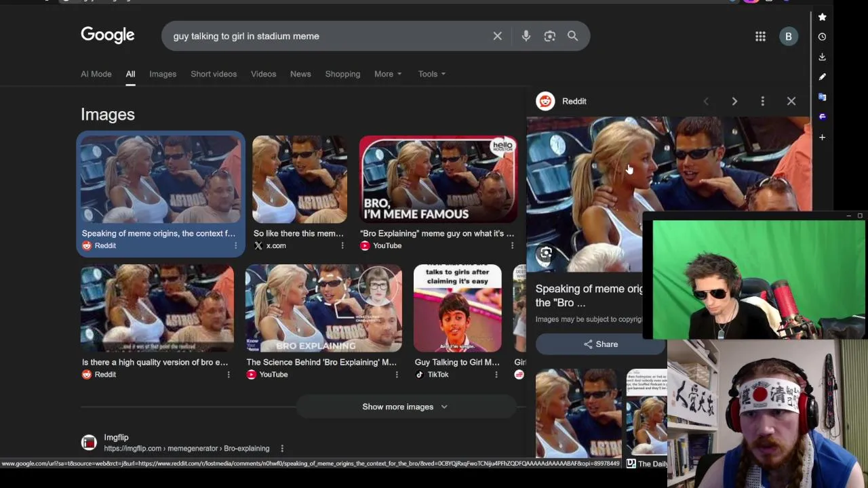The width and height of the screenshot is (868, 488).
Task: Start voice search with microphone icon
Action: coord(526,36)
